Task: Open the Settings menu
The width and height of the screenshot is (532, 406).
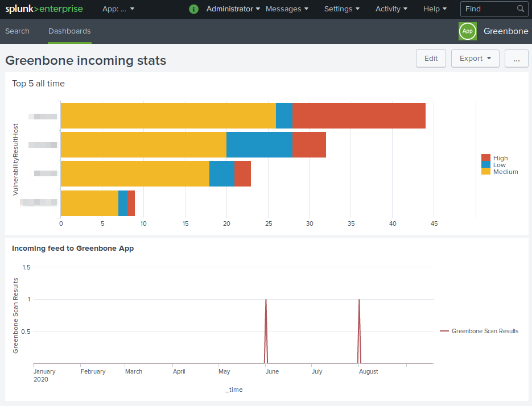Action: pyautogui.click(x=341, y=9)
